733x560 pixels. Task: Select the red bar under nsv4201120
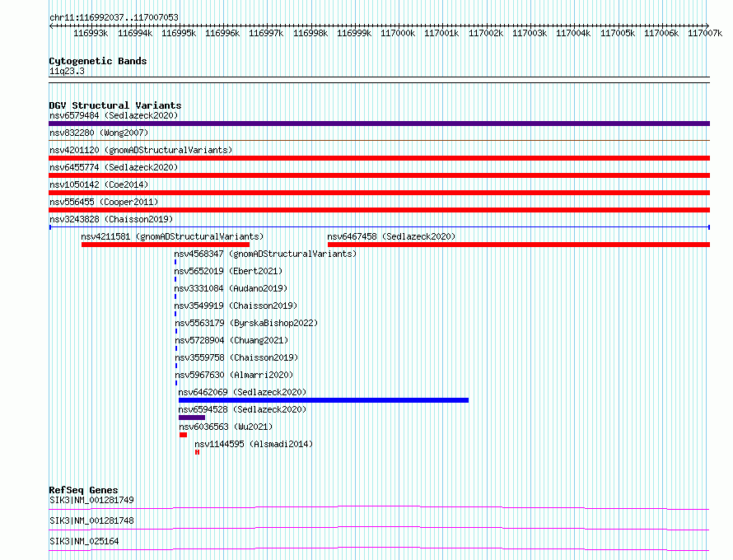pos(379,158)
